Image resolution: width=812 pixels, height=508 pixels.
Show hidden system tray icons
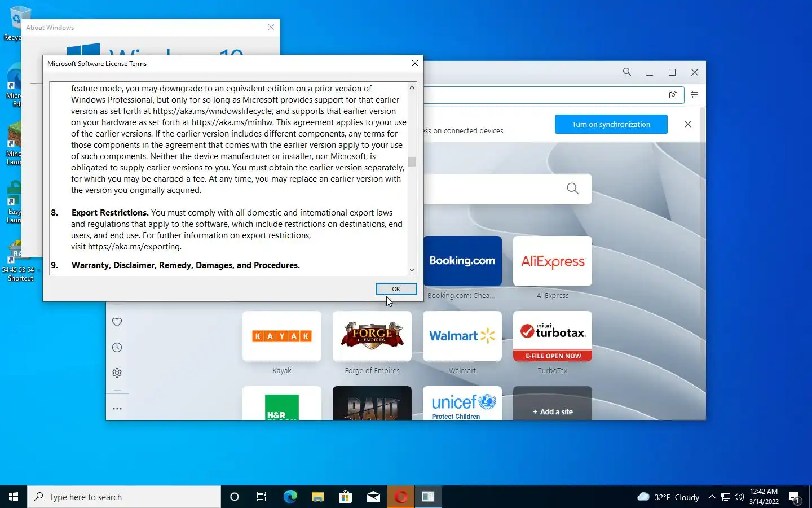coord(712,497)
